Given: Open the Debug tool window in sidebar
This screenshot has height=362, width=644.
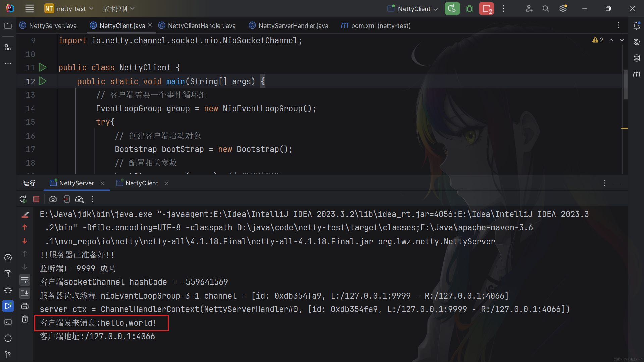Looking at the screenshot, I should (x=8, y=290).
